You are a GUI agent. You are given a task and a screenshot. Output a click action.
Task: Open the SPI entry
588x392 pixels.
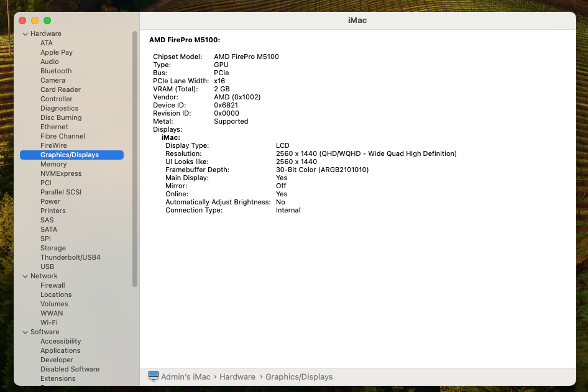tap(45, 239)
